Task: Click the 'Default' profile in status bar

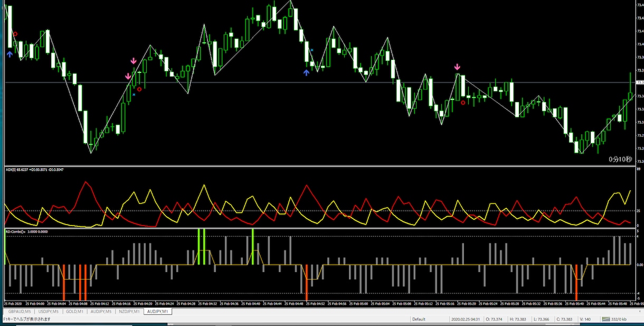Action: pyautogui.click(x=419, y=319)
